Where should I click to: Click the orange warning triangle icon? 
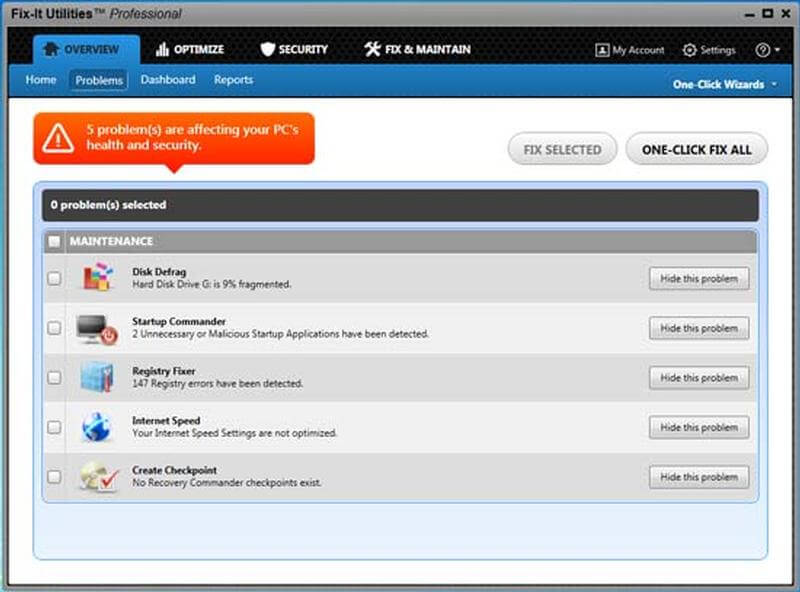pos(59,138)
